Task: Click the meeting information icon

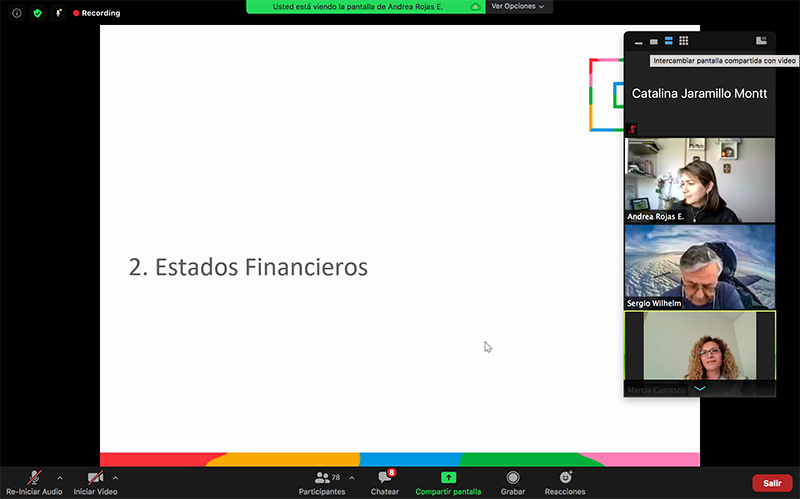Action: pyautogui.click(x=16, y=13)
